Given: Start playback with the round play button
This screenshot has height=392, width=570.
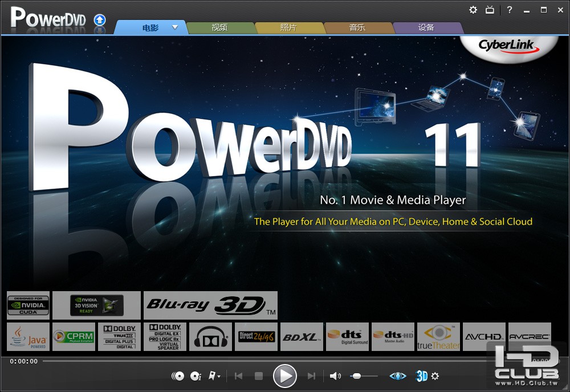Looking at the screenshot, I should 284,376.
